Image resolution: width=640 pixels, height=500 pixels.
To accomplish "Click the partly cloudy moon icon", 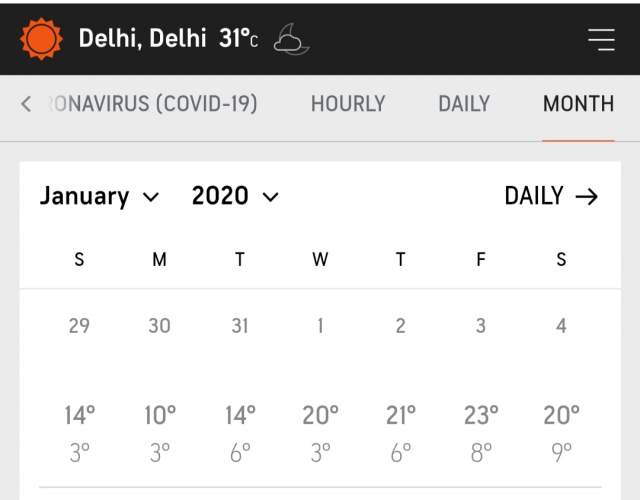I will point(291,39).
